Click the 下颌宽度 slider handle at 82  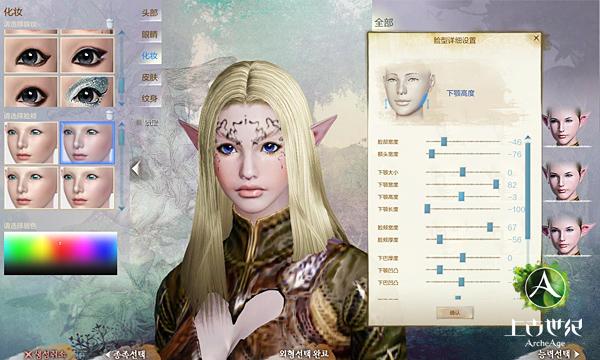coord(496,184)
